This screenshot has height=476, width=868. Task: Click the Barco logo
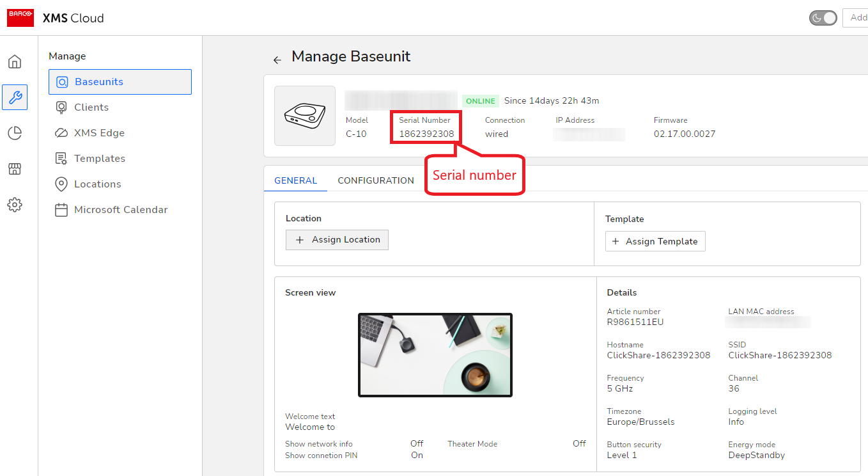pos(20,18)
